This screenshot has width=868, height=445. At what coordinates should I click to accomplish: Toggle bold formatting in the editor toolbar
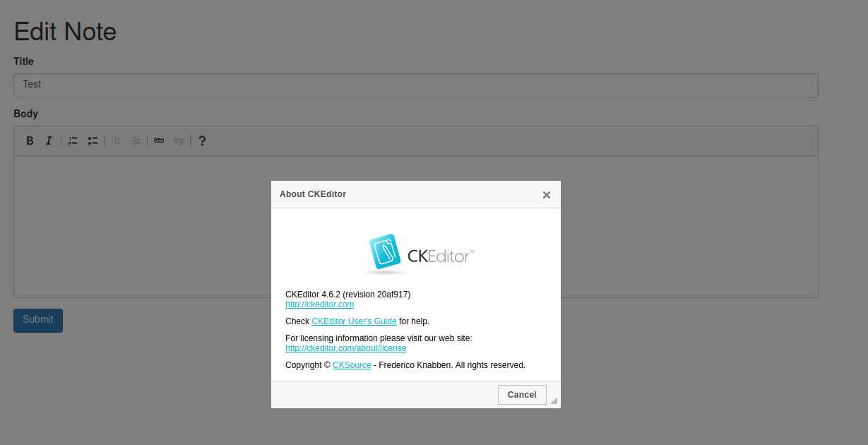tap(30, 141)
